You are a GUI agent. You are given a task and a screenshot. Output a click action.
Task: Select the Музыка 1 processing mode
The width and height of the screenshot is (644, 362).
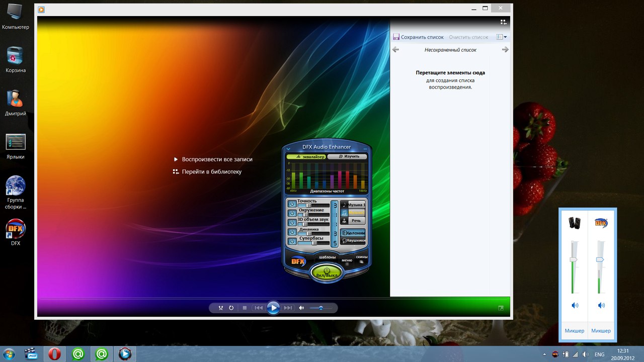(353, 205)
